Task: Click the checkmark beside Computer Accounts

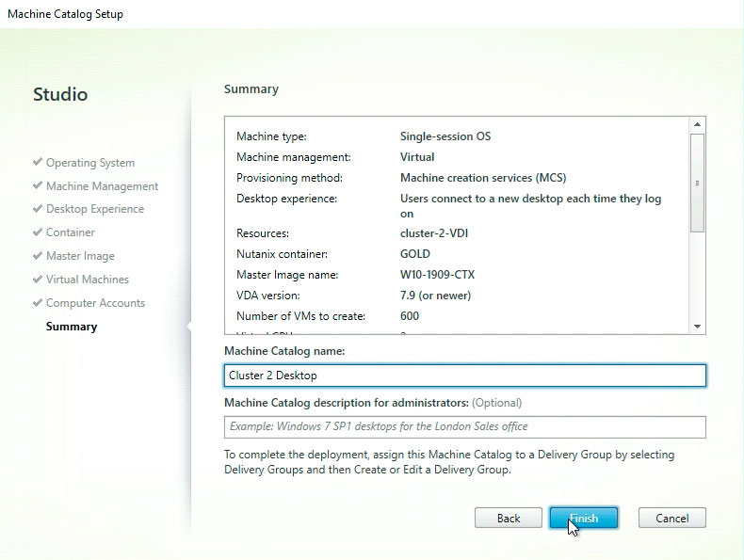Action: pos(38,303)
